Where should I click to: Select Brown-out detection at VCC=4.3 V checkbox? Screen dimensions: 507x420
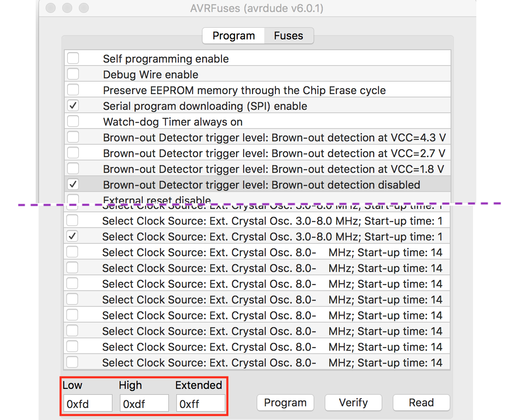point(73,137)
